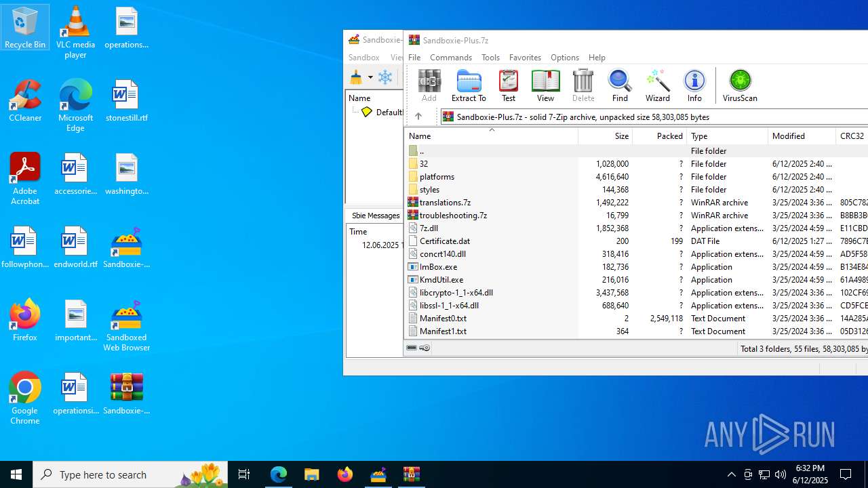Sort file list by Name column
This screenshot has height=488, width=868.
(x=491, y=136)
